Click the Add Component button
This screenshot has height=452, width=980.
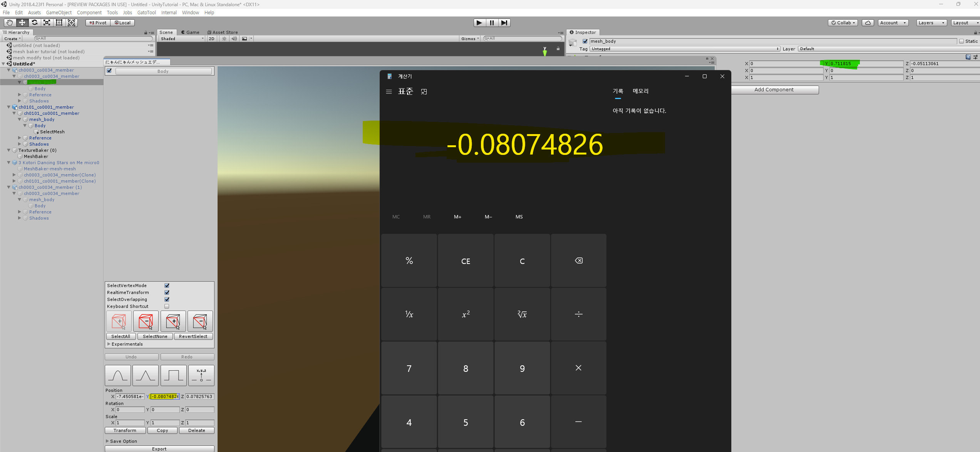pos(774,90)
